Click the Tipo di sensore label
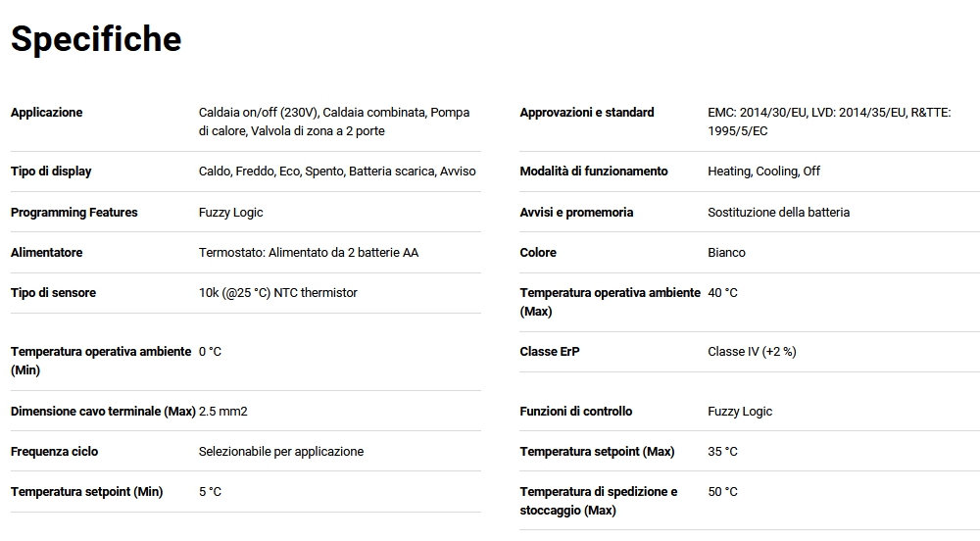Viewport: 980px width, 541px height. (x=53, y=293)
